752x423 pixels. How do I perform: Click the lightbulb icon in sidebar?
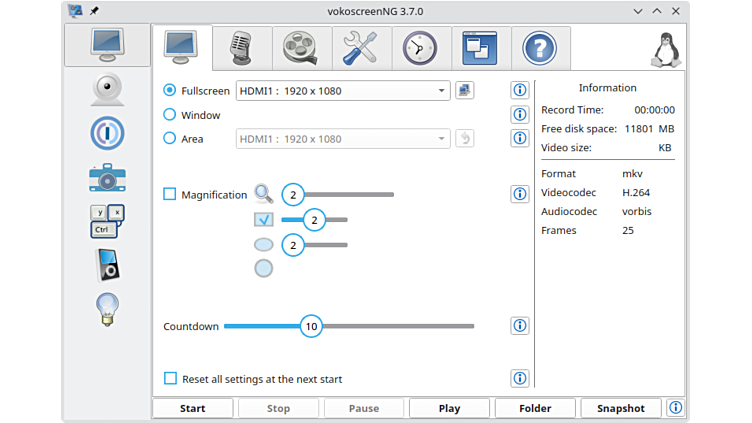[x=107, y=309]
